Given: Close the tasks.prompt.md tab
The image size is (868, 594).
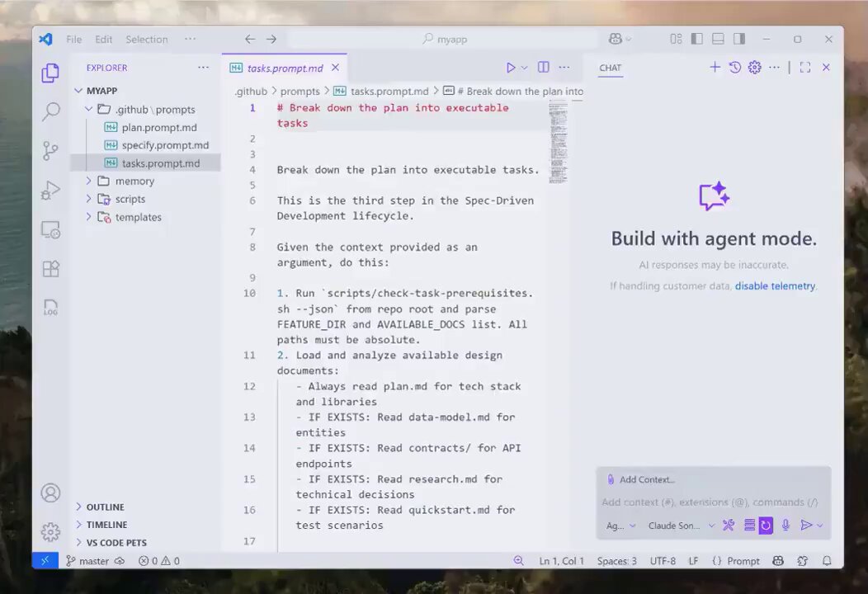Looking at the screenshot, I should click(336, 68).
